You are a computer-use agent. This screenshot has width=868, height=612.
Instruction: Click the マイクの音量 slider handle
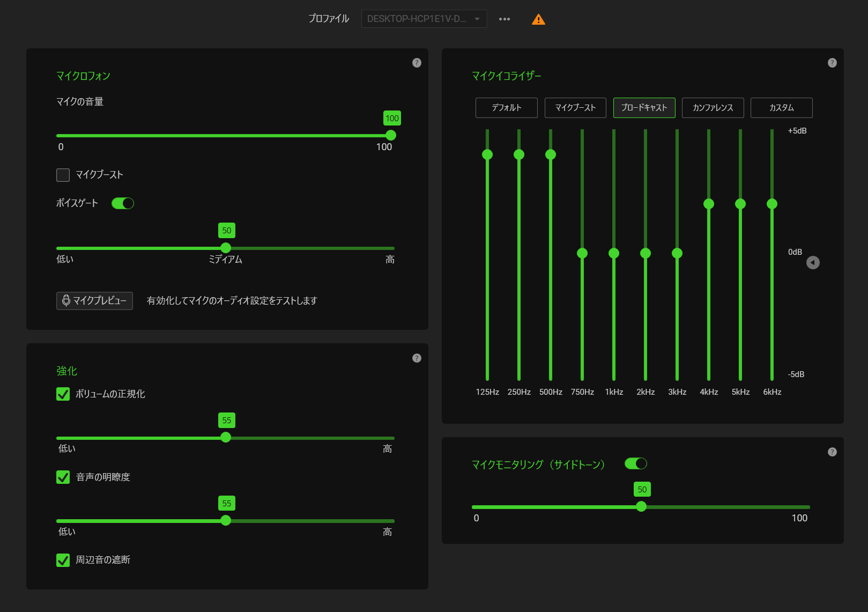click(x=391, y=135)
